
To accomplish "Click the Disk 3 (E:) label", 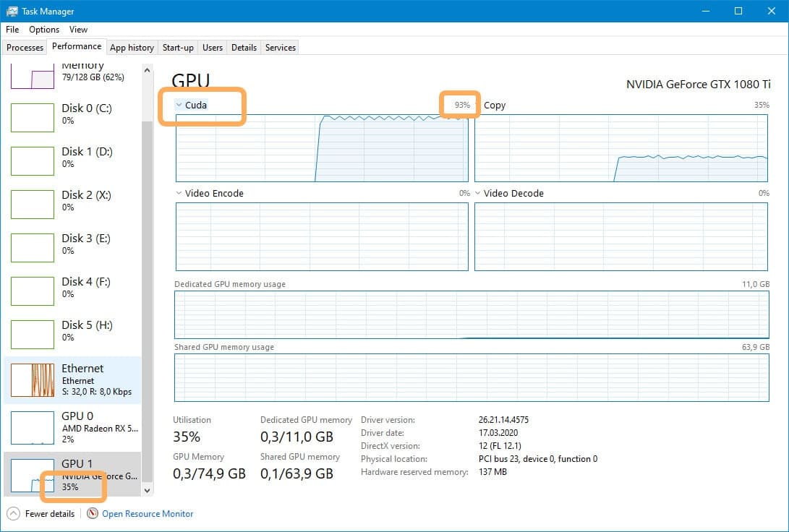I will pyautogui.click(x=86, y=238).
